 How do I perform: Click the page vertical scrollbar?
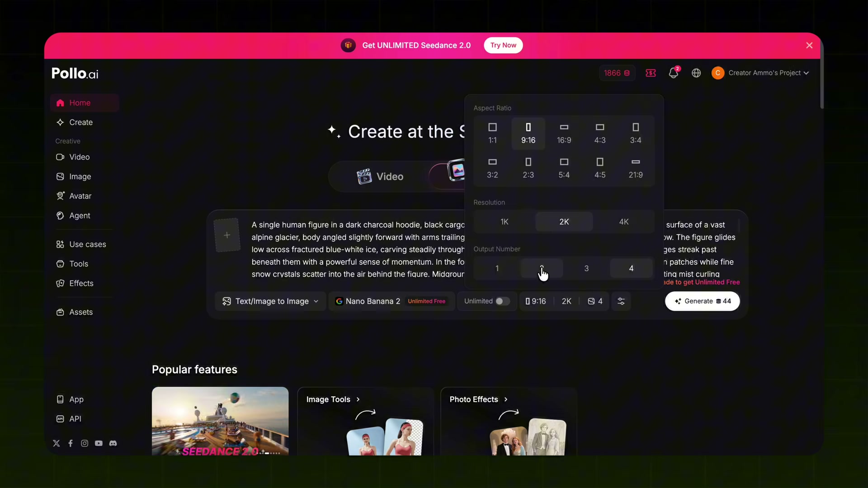point(821,75)
